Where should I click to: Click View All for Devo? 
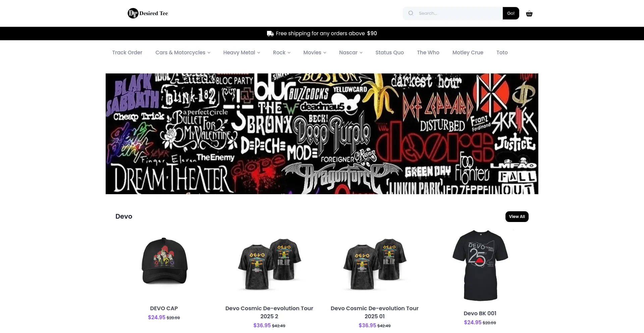[517, 217]
